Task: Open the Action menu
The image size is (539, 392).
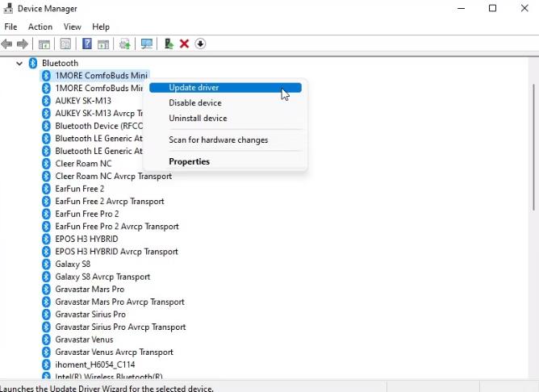Action: pos(40,27)
